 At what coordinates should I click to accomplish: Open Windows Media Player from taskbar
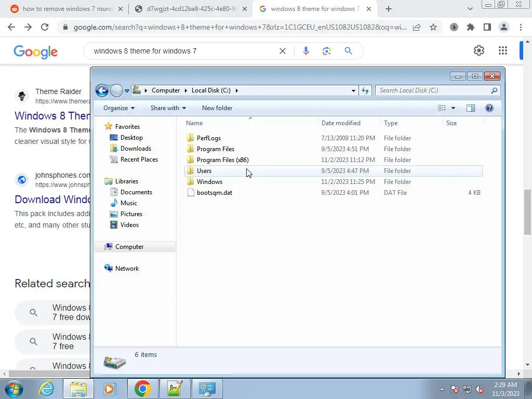coord(109,389)
